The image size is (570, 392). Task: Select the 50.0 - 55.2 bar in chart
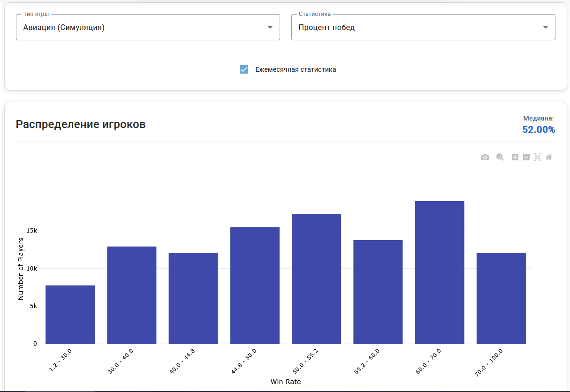[316, 279]
